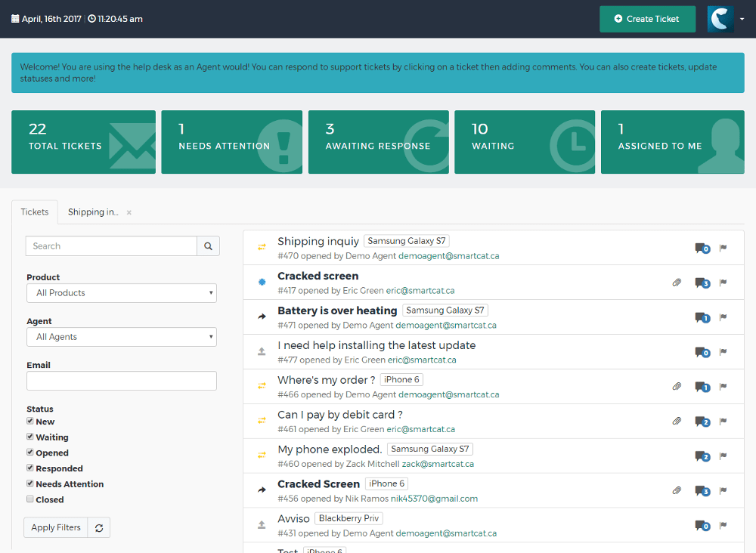Screen dimensions: 756x553
Task: Switch to the Tickets tab
Action: pos(35,212)
